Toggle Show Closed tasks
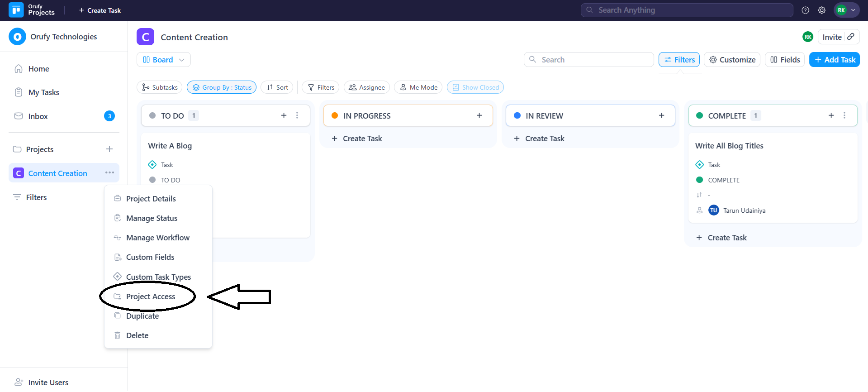868x392 pixels. pos(475,87)
